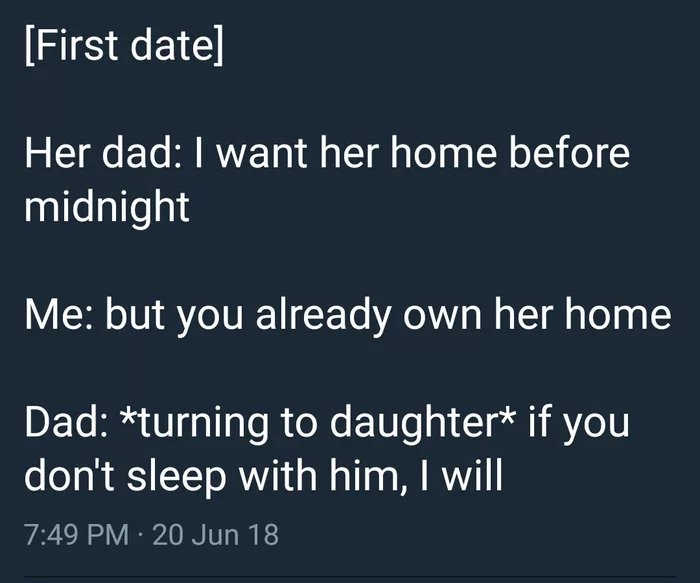Click the dot separator between time and date
The width and height of the screenshot is (700, 583).
(142, 533)
